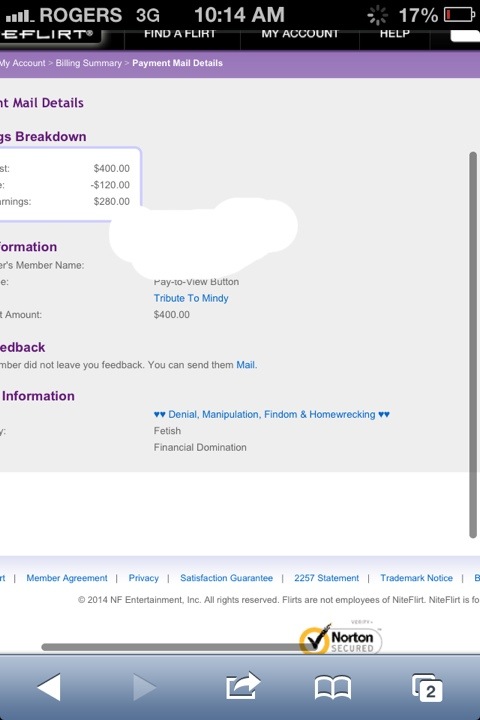Select the Pay-to-View Button text
Viewport: 480px width, 720px height.
[x=196, y=281]
